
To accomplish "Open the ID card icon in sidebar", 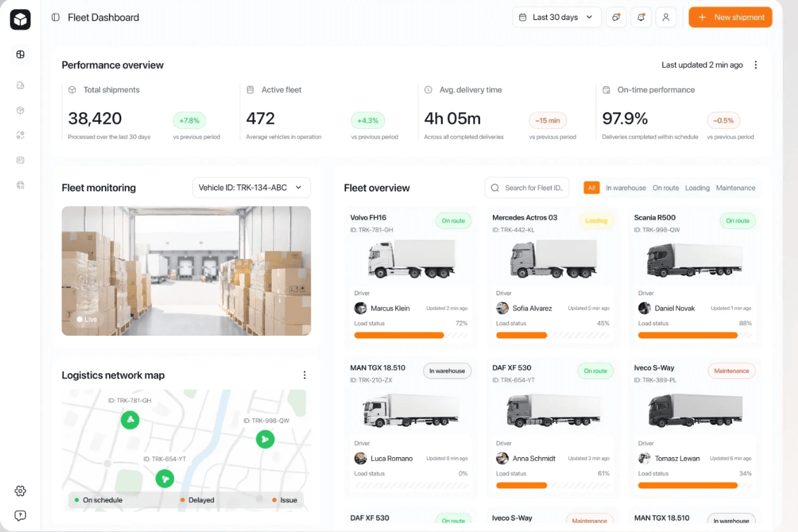I will (20, 160).
